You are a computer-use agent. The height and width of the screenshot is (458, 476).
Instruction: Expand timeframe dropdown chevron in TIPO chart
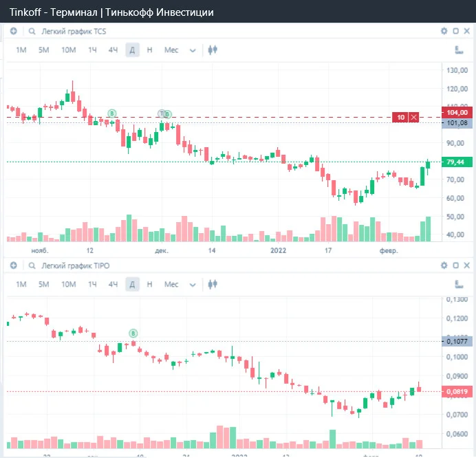(193, 285)
